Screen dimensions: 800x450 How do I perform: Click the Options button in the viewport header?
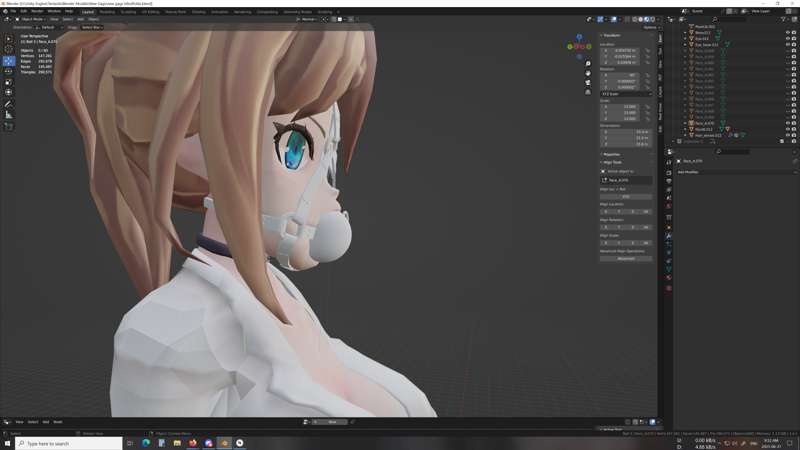651,28
